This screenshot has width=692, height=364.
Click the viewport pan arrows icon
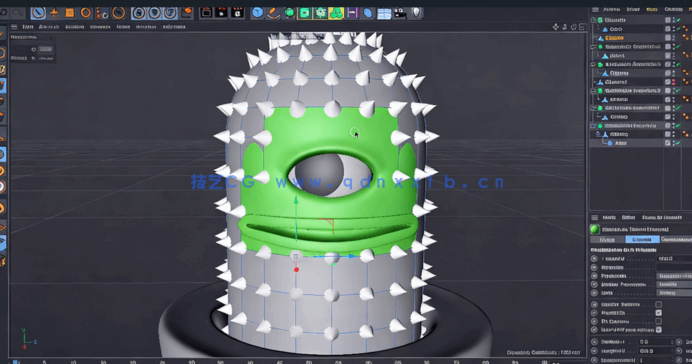556,27
